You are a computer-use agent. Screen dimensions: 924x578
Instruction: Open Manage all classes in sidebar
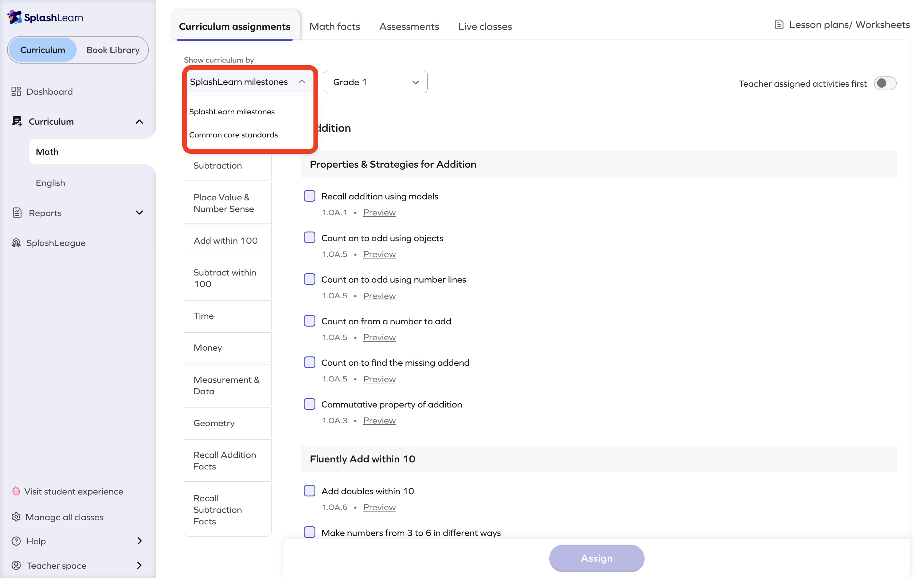tap(64, 517)
